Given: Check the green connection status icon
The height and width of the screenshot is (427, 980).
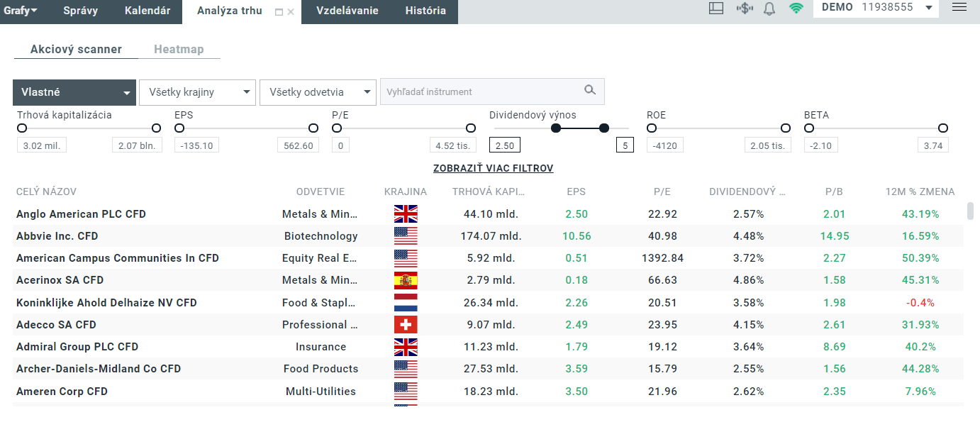Looking at the screenshot, I should coord(796,9).
